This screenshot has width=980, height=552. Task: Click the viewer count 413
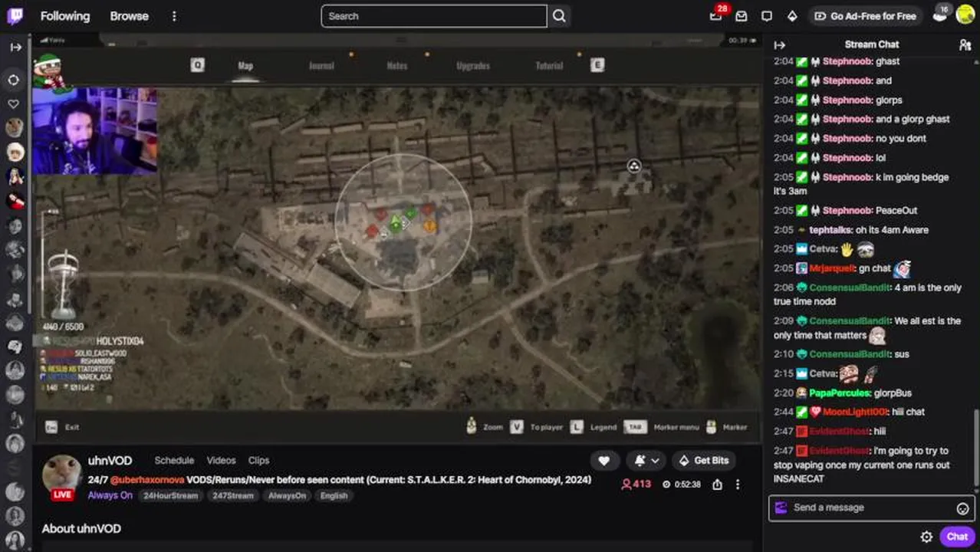[x=636, y=485]
